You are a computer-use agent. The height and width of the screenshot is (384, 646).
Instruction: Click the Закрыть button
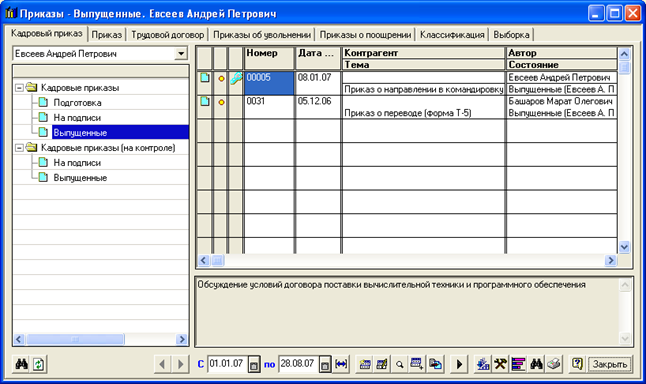click(610, 365)
